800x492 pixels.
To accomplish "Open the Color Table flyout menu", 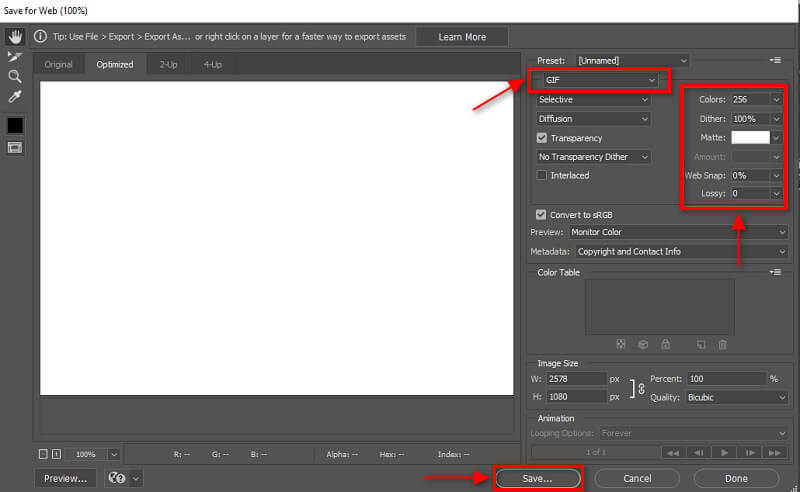I will coord(775,272).
